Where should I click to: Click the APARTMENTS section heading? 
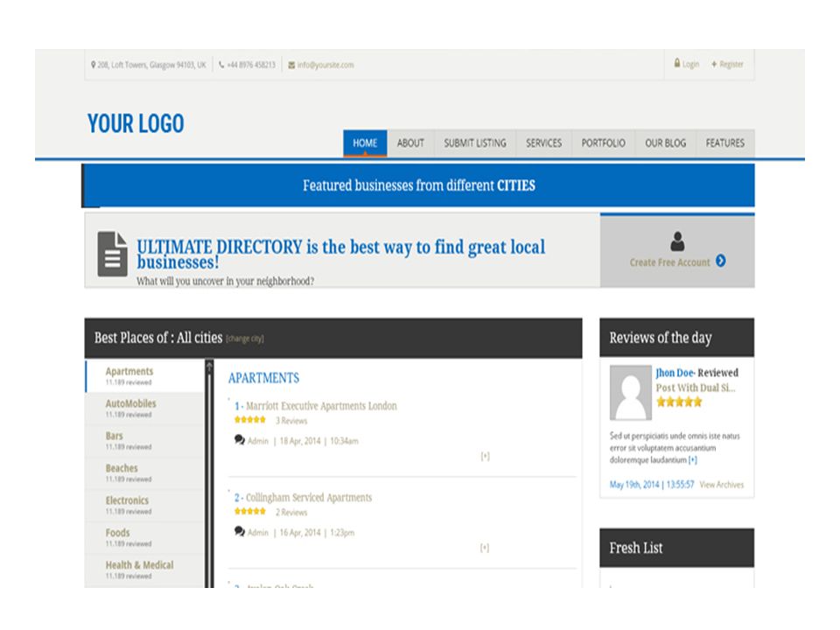pyautogui.click(x=263, y=378)
